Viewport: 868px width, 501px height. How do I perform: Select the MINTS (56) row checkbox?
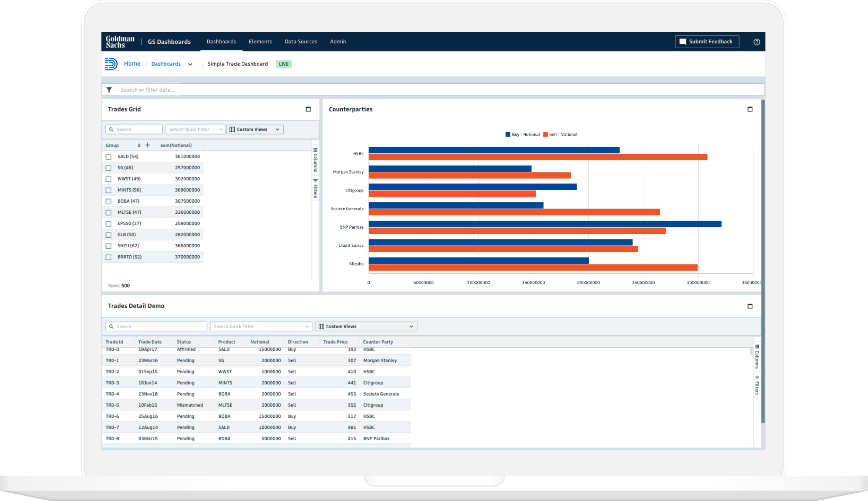[x=109, y=190]
